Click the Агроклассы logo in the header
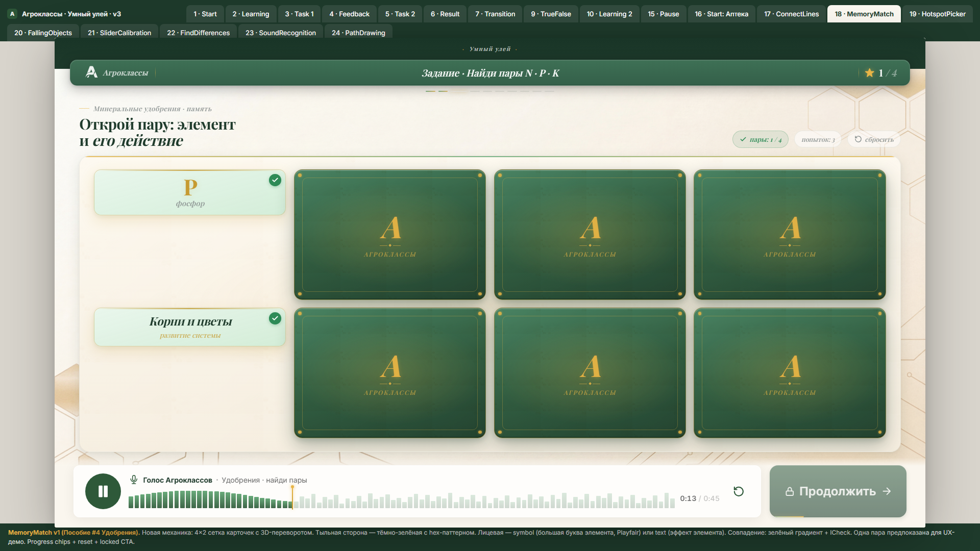The width and height of the screenshot is (980, 551). point(117,72)
